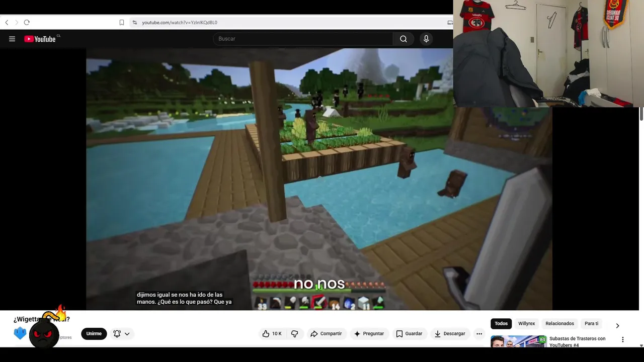The image size is (644, 362).
Task: Click the transcript caption text in video
Action: coord(184,298)
